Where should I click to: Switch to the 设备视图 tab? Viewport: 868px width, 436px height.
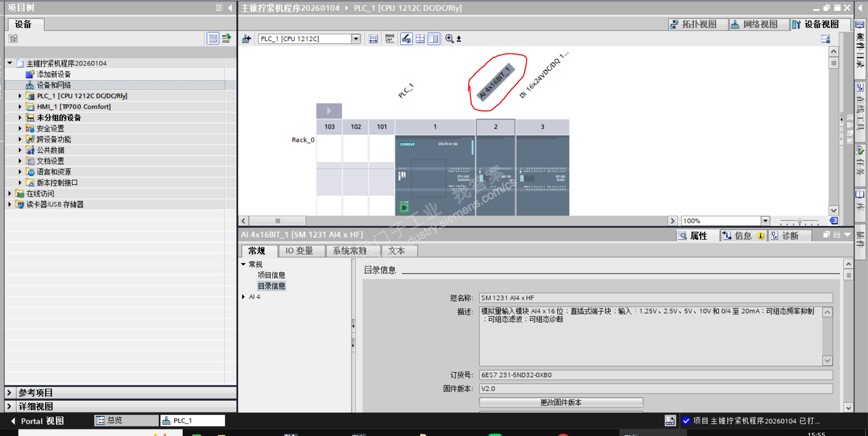pos(820,24)
